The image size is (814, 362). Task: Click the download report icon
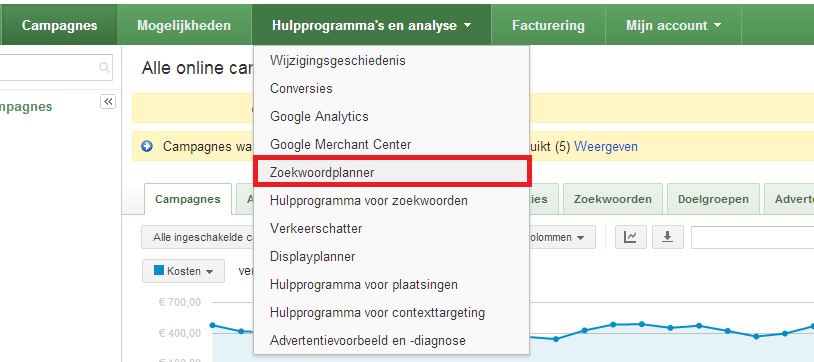point(668,237)
